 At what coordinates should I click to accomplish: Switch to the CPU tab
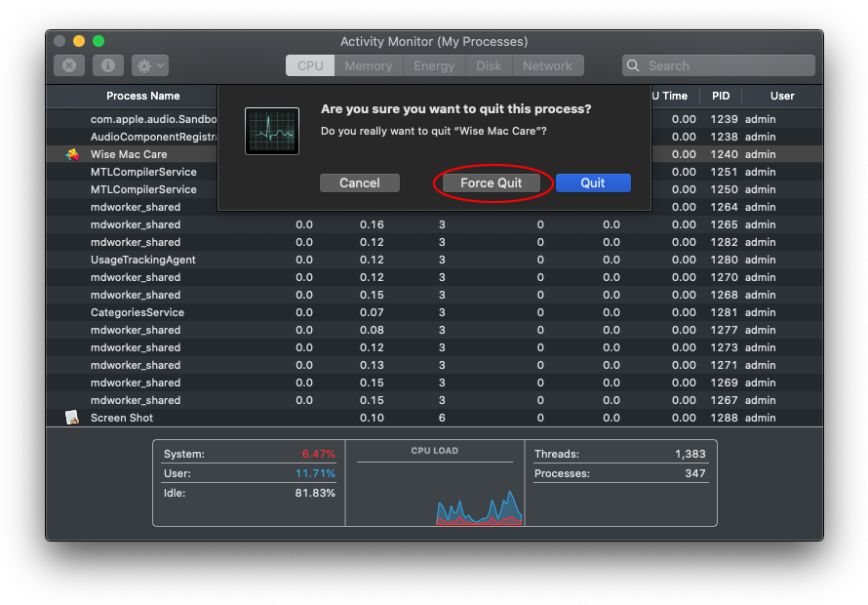310,66
